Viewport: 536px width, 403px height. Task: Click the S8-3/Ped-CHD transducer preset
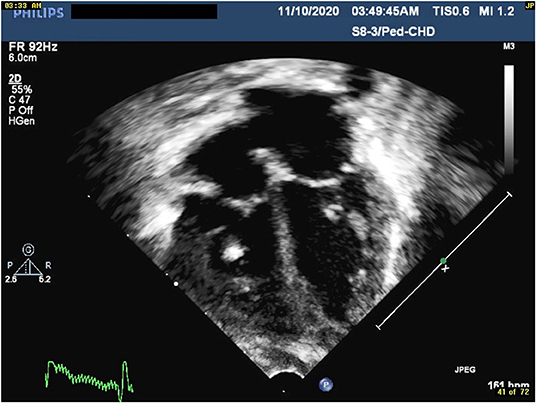coord(393,31)
